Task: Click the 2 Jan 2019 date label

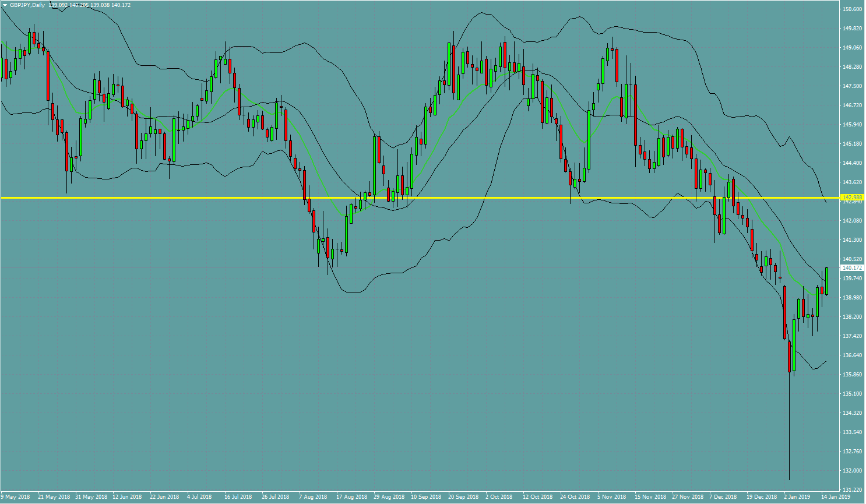Action: click(x=797, y=497)
